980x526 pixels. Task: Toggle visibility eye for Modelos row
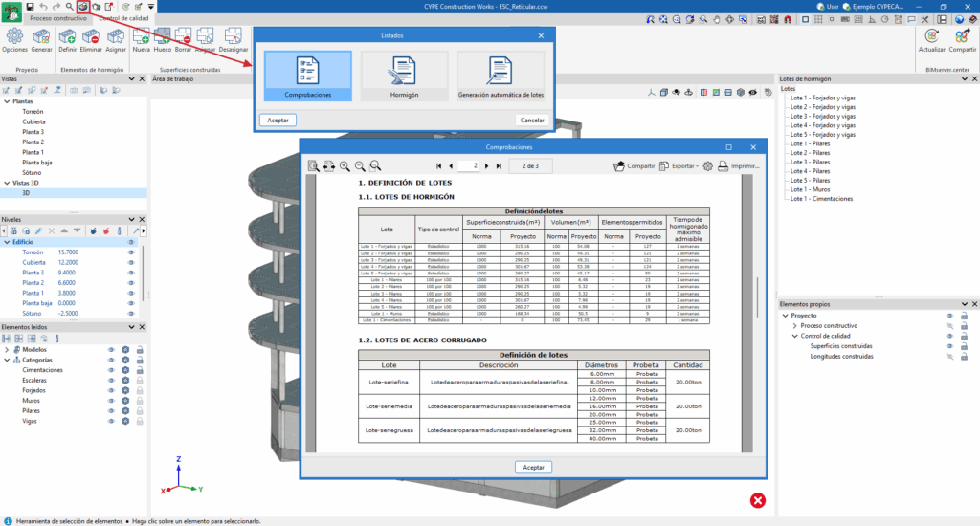pos(111,350)
